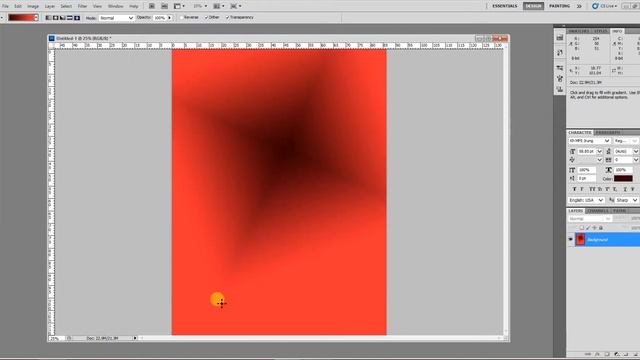Viewport: 640px width, 360px height.
Task: Select the Design workspace
Action: tap(533, 6)
